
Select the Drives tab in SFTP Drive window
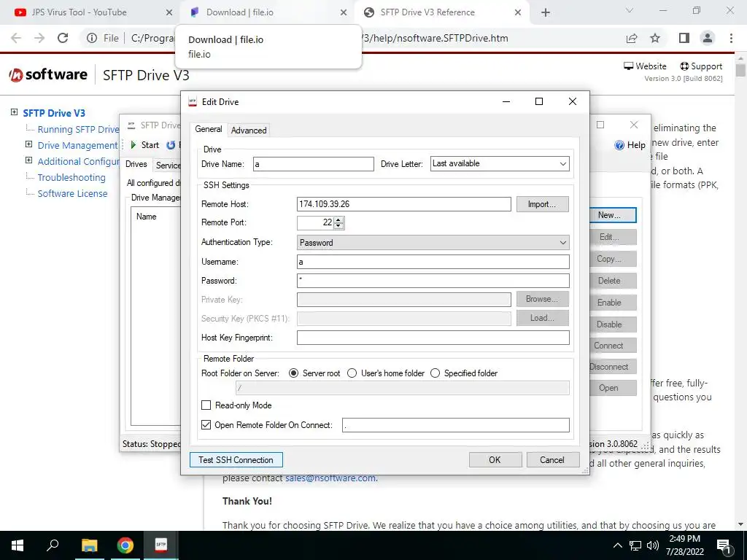[x=136, y=164]
